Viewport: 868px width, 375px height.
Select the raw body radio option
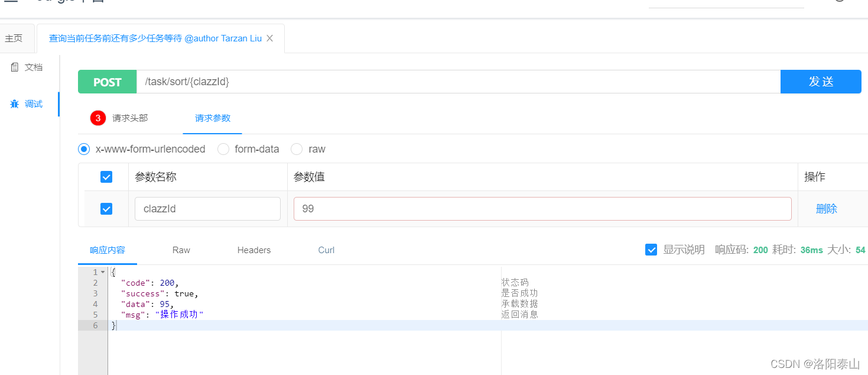tap(297, 149)
